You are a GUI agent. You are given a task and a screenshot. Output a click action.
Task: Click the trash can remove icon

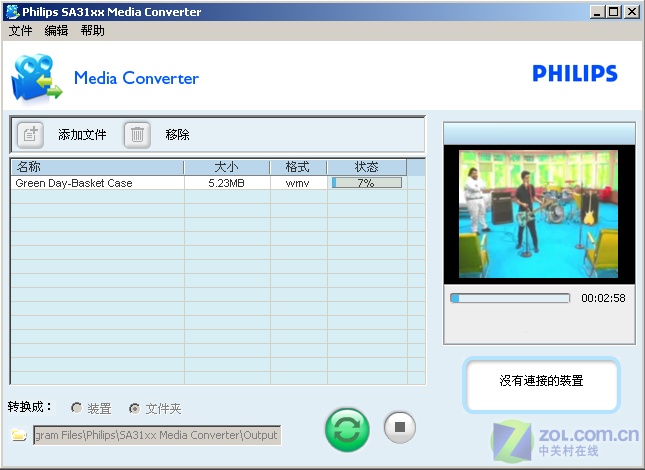click(x=137, y=134)
